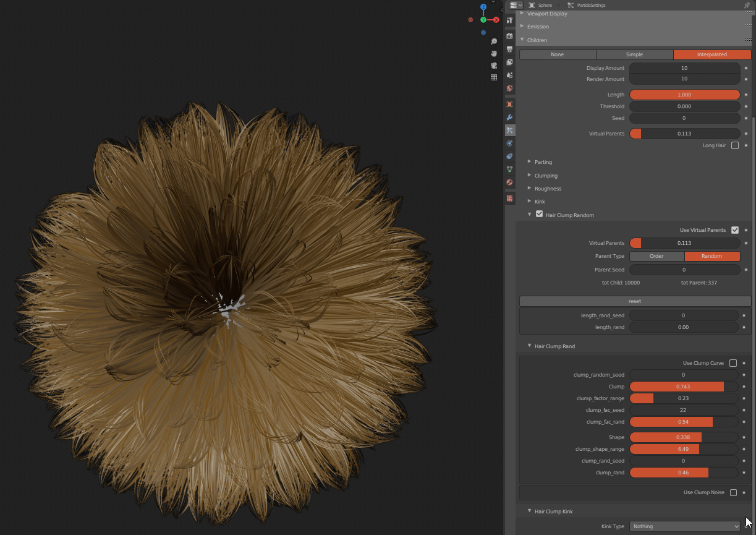
Task: Enable the Long Hair checkbox
Action: 734,145
